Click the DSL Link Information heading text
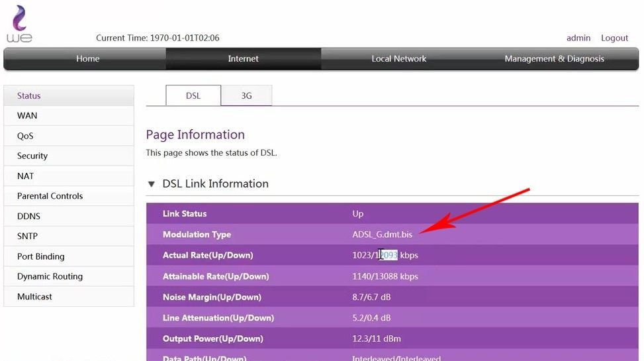 (215, 183)
